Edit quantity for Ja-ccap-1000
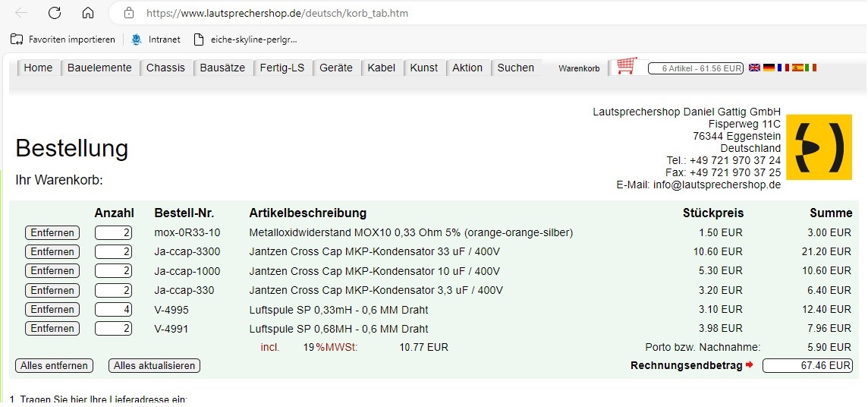868x407 pixels. point(114,271)
